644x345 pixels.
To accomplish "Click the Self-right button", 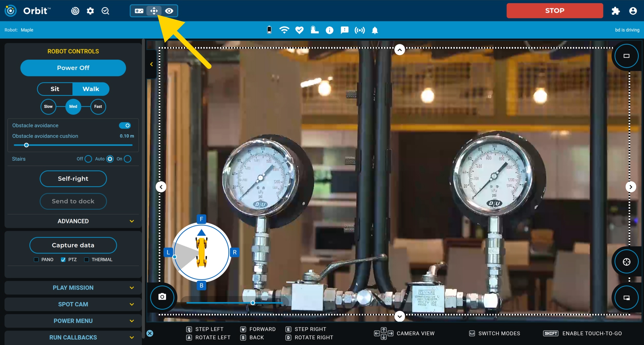I will (73, 179).
